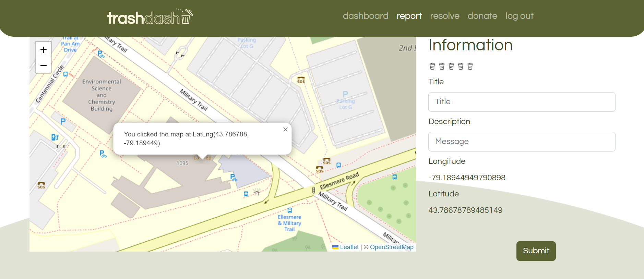Viewport: 644px width, 279px height.
Task: Focus the Description Message field
Action: point(522,142)
